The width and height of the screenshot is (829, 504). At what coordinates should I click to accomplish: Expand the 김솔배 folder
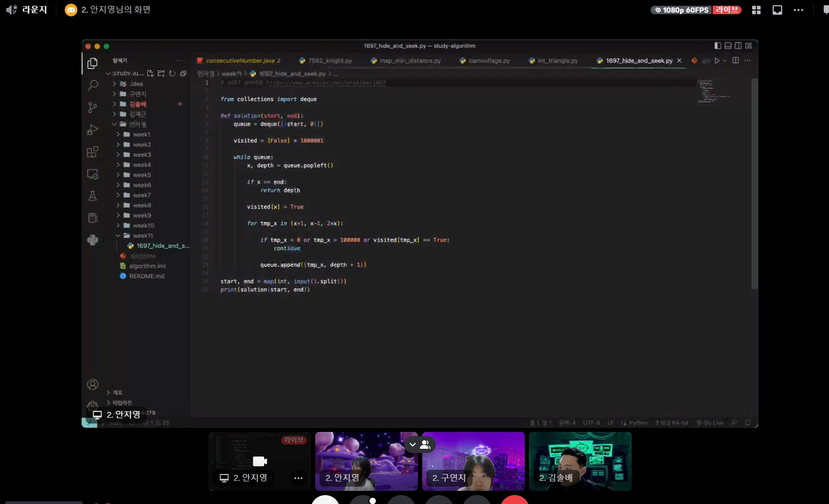point(138,104)
